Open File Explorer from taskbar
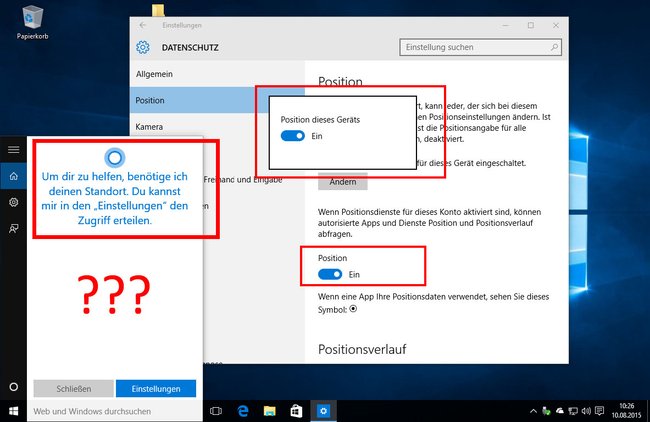 (269, 411)
